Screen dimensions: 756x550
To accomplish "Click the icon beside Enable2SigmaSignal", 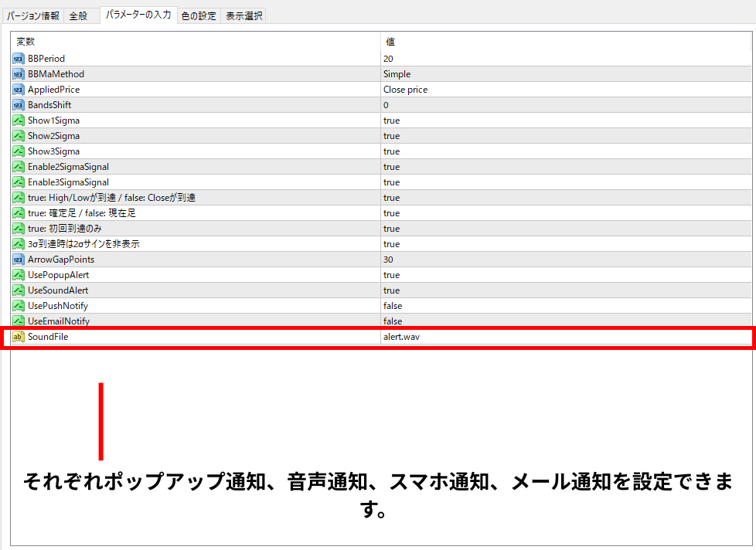I will pyautogui.click(x=19, y=167).
